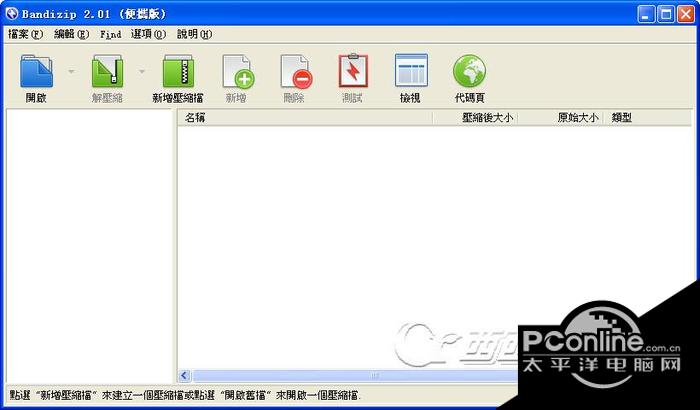Screen dimensions: 700x410
Task: Click the horizontal scrollbar thumb in file list
Action: pyautogui.click(x=355, y=376)
